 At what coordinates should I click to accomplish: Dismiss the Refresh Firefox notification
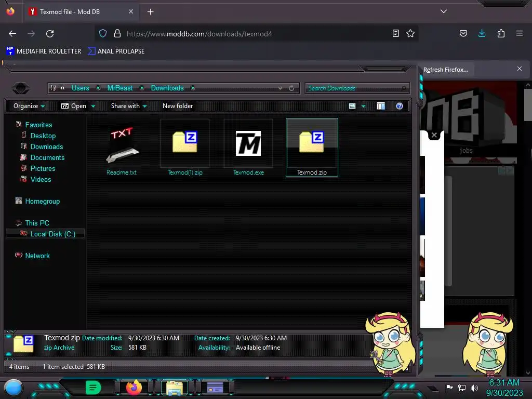[520, 69]
